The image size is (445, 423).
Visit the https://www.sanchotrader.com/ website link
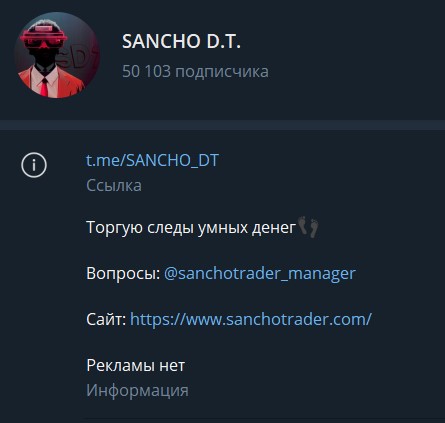pos(250,319)
